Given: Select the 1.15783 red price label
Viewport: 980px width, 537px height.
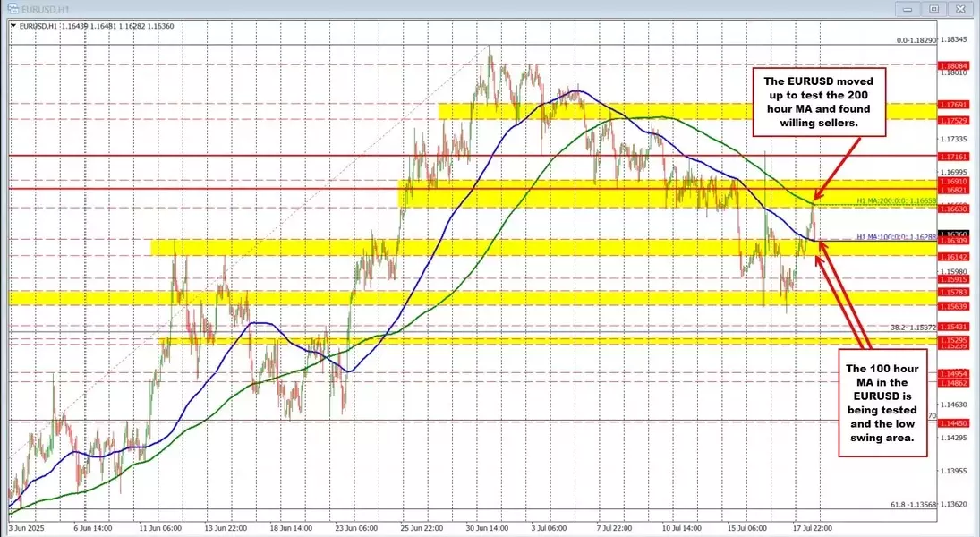Looking at the screenshot, I should pyautogui.click(x=954, y=292).
